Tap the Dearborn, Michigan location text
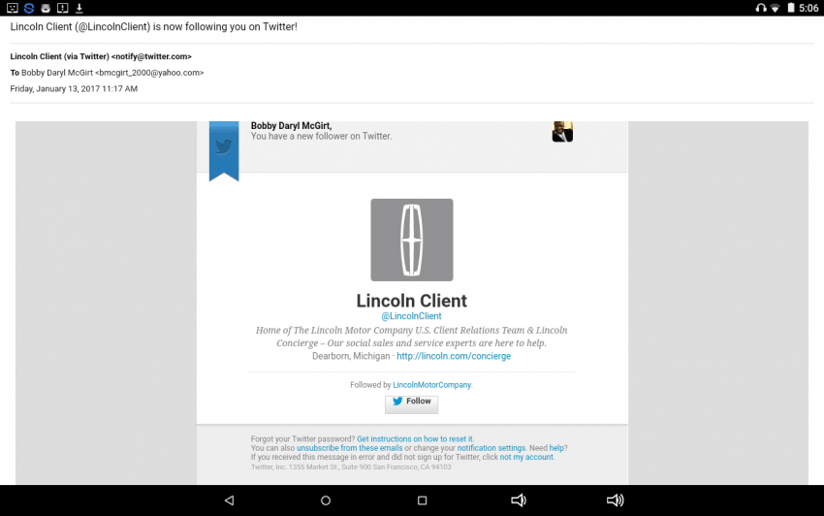Image resolution: width=824 pixels, height=516 pixels. [351, 356]
